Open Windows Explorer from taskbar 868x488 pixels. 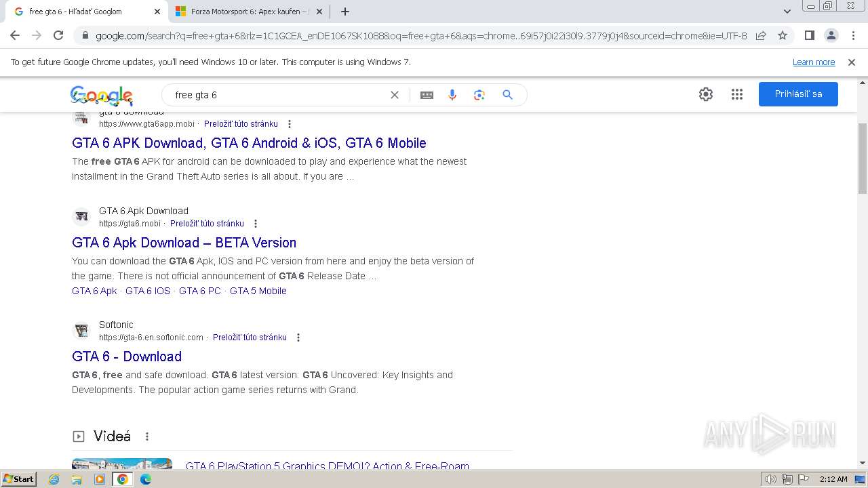click(x=77, y=479)
